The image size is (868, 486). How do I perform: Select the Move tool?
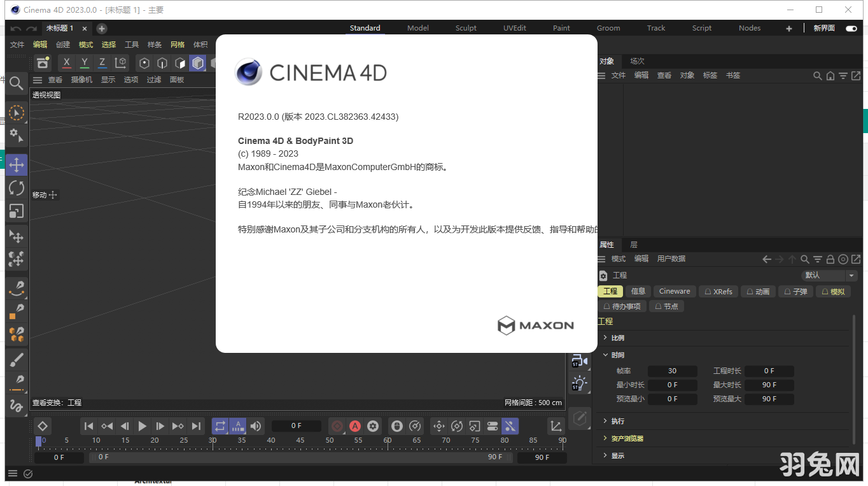click(x=16, y=164)
